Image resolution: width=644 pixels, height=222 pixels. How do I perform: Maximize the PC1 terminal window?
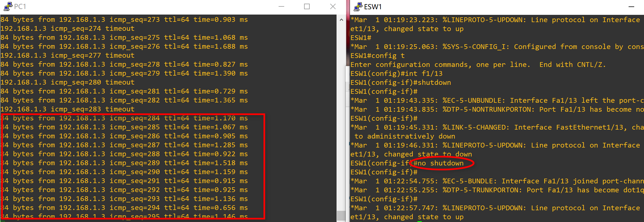coord(307,6)
